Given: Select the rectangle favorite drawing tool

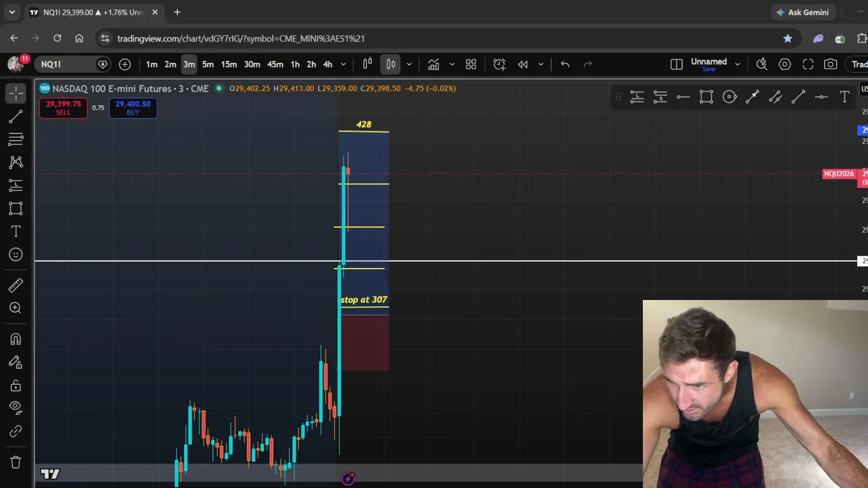Looking at the screenshot, I should (x=706, y=98).
